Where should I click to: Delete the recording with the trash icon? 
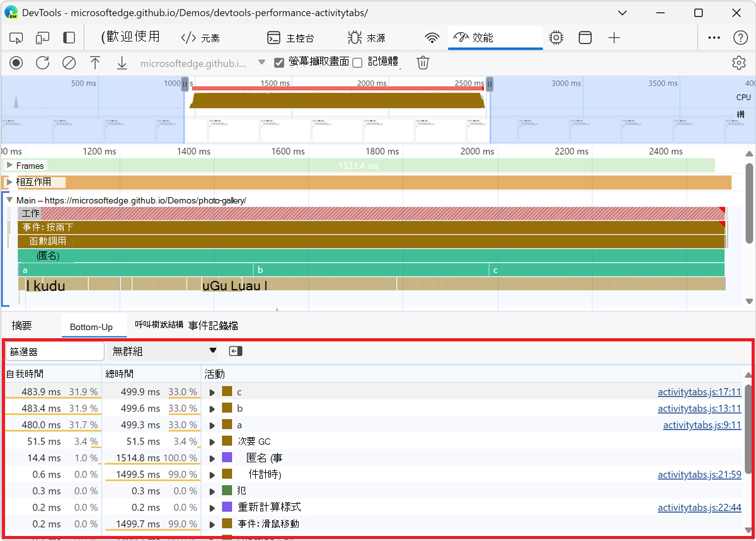[423, 62]
